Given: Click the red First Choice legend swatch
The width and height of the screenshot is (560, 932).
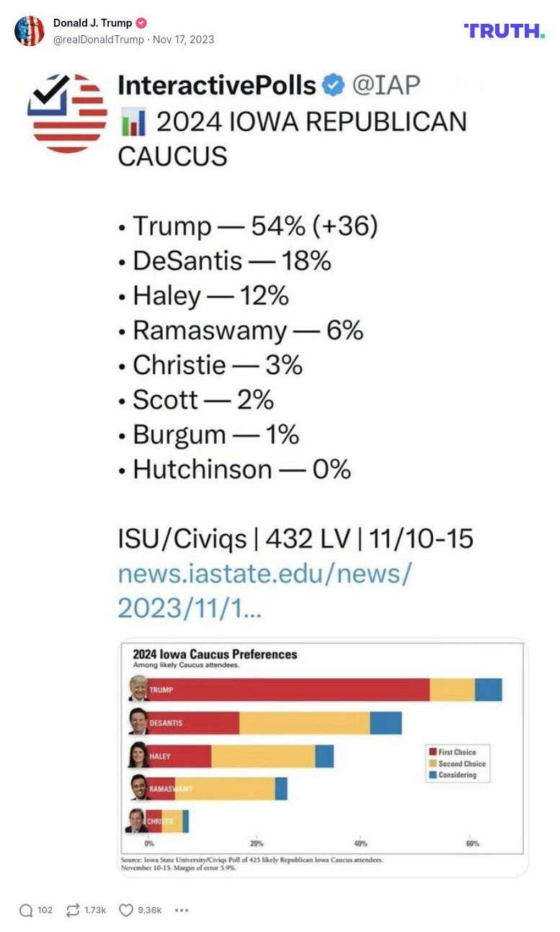Looking at the screenshot, I should click(433, 751).
